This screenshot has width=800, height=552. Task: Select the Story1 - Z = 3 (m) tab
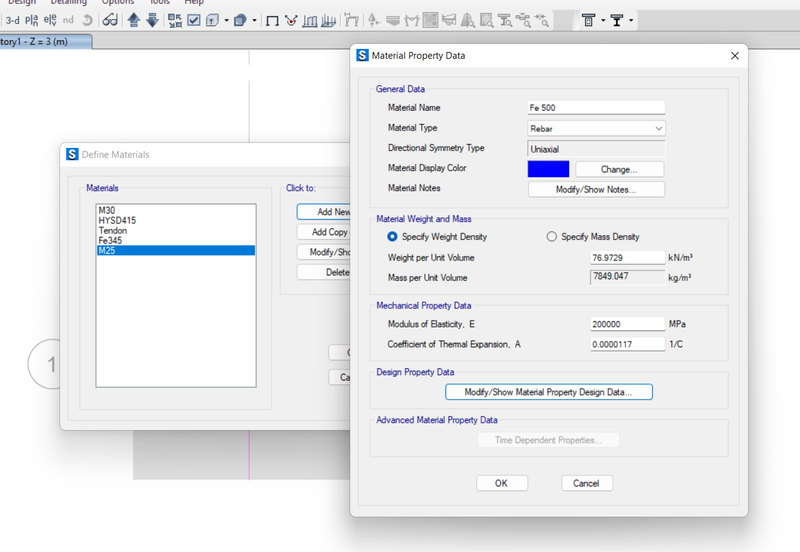coord(45,42)
